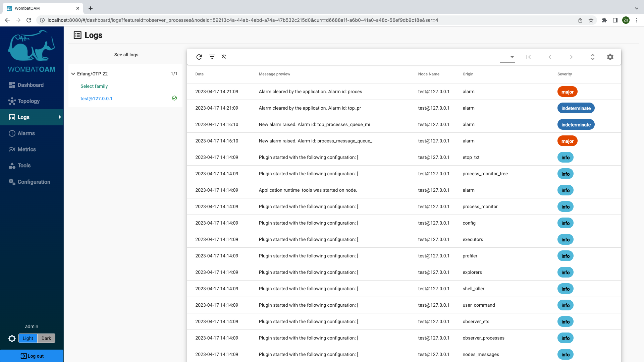Open browser extensions puzzle icon
The width and height of the screenshot is (644, 362).
tap(604, 20)
